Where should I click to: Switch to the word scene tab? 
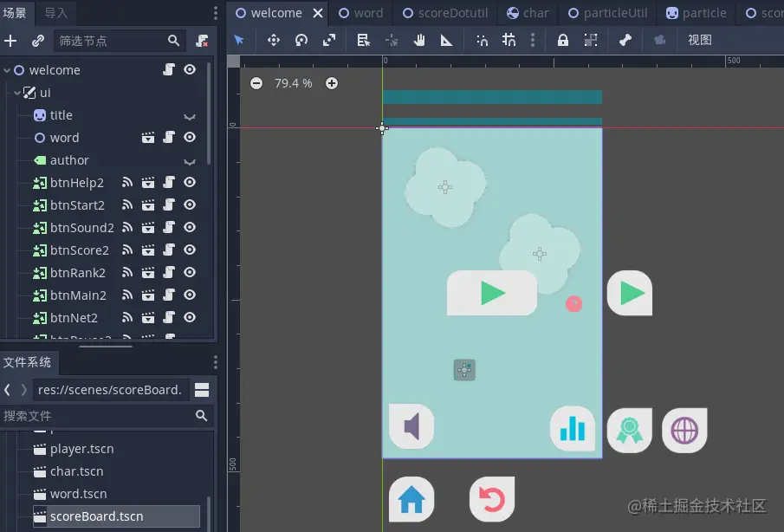point(361,13)
